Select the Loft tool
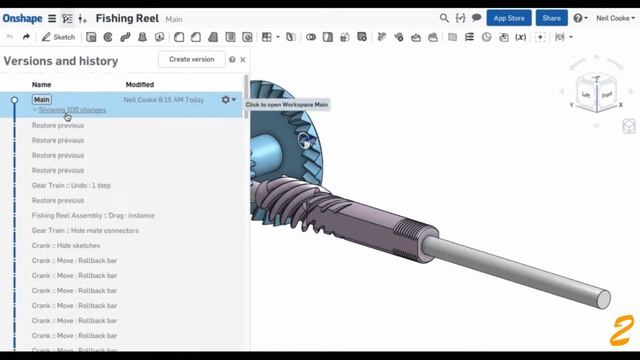 pos(142,37)
